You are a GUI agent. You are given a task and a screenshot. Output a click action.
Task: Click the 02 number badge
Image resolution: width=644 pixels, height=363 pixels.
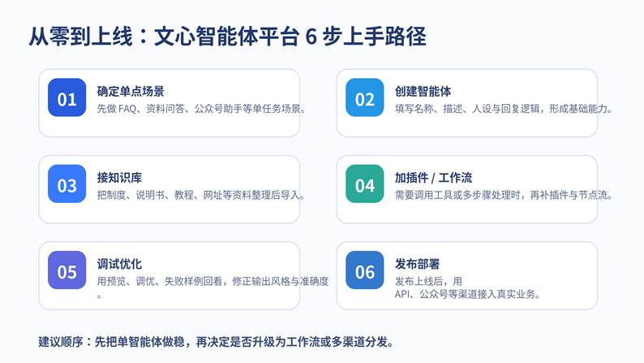pos(364,98)
